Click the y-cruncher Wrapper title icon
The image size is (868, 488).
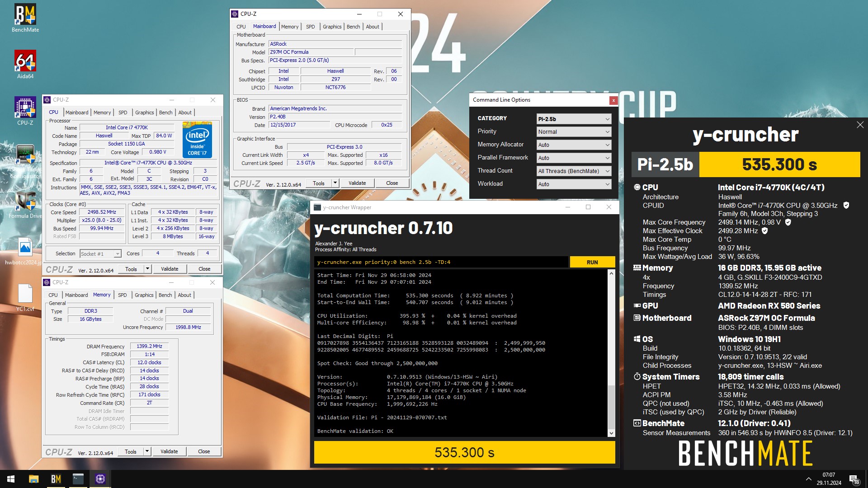[317, 207]
